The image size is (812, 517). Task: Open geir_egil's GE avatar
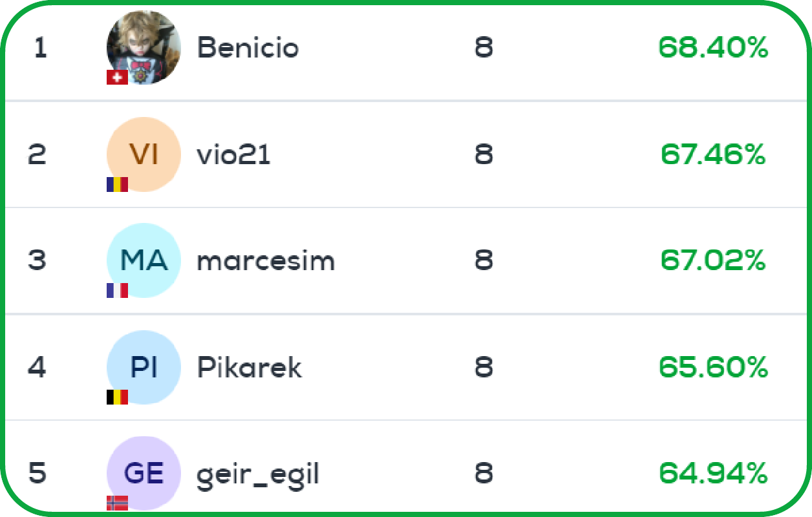tap(144, 473)
